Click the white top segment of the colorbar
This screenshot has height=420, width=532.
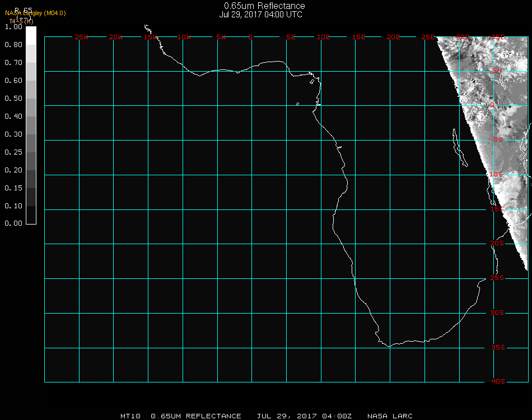pyautogui.click(x=31, y=36)
